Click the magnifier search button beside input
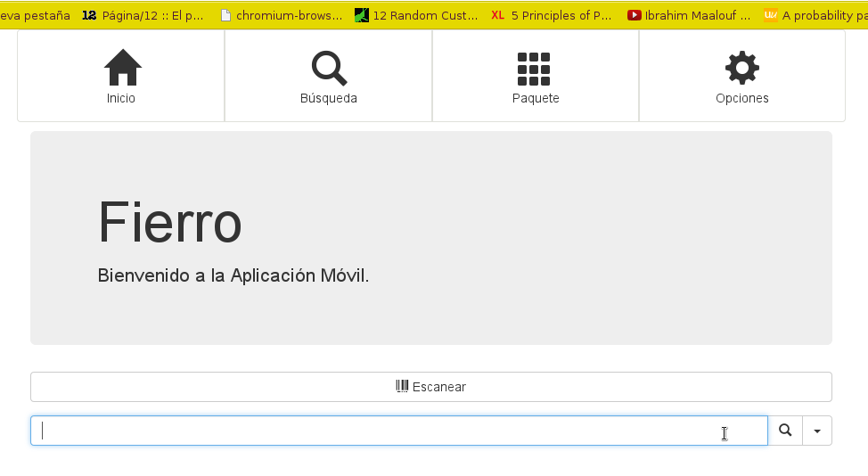 tap(785, 431)
